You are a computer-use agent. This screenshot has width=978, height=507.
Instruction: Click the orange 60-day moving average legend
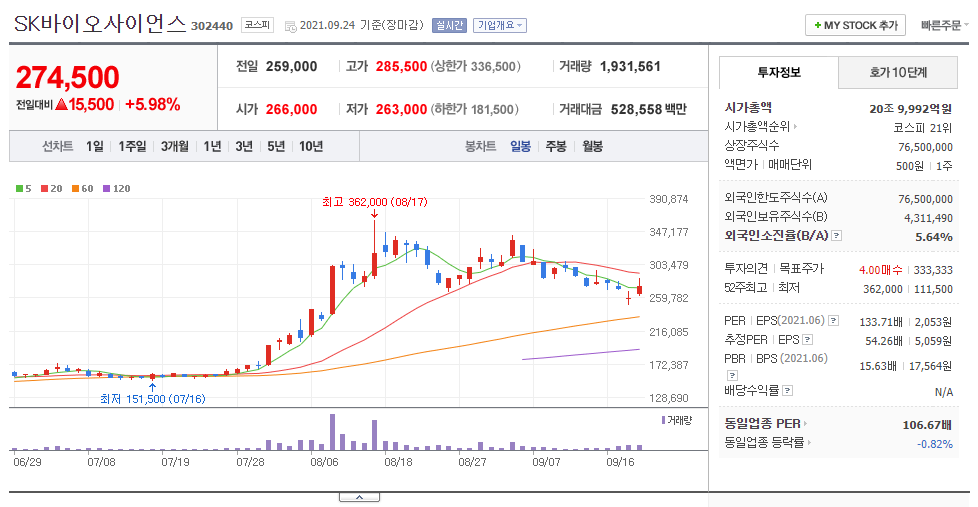82,188
